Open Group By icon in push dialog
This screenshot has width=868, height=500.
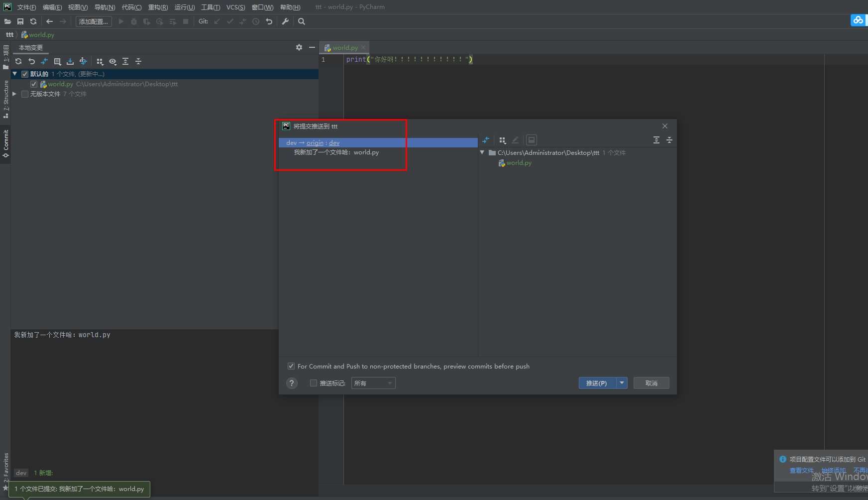(502, 140)
